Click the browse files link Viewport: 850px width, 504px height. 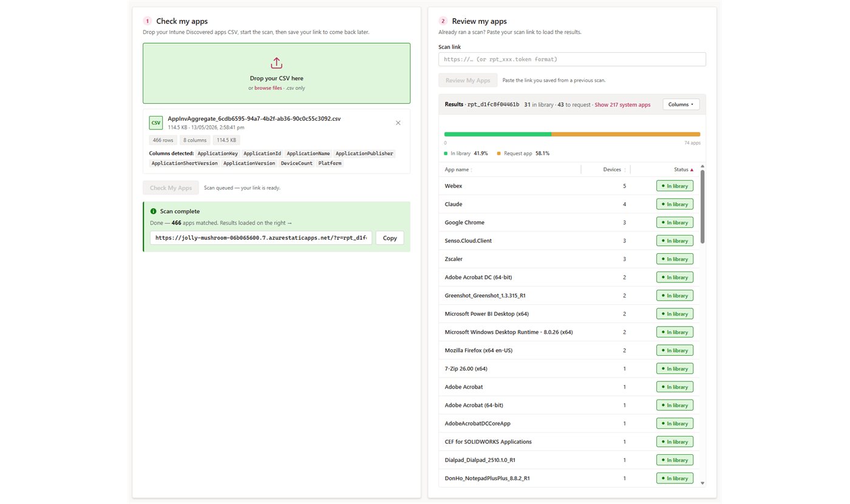pyautogui.click(x=268, y=88)
